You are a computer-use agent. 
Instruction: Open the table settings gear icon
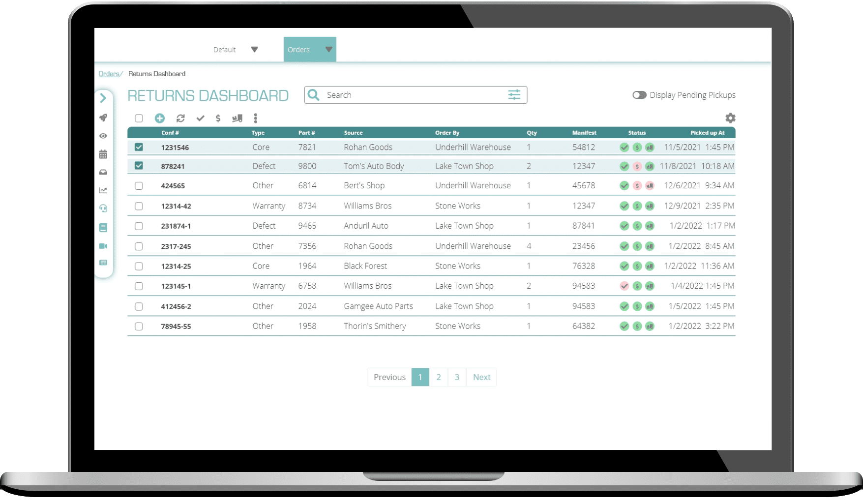pos(730,118)
